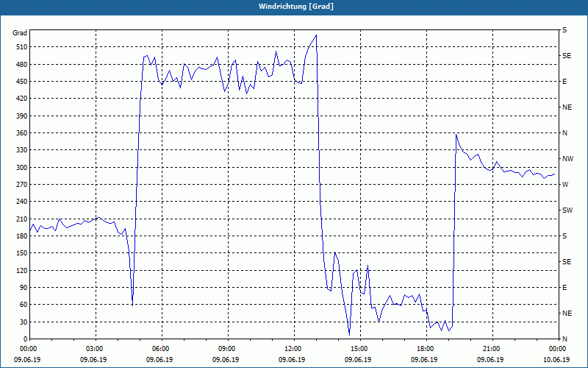
Task: Select the 150 y-axis value
Action: [x=22, y=253]
